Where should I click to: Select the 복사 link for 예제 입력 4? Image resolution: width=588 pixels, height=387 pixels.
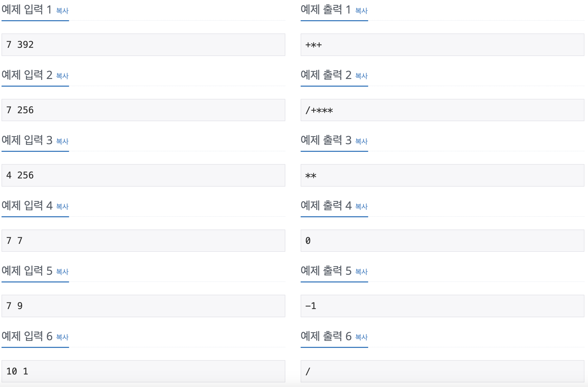point(62,207)
